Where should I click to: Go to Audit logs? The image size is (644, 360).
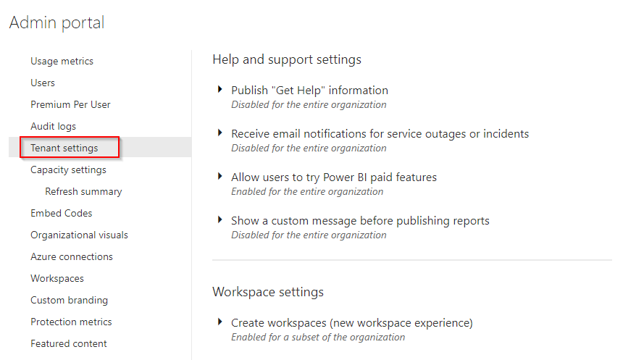click(x=54, y=127)
